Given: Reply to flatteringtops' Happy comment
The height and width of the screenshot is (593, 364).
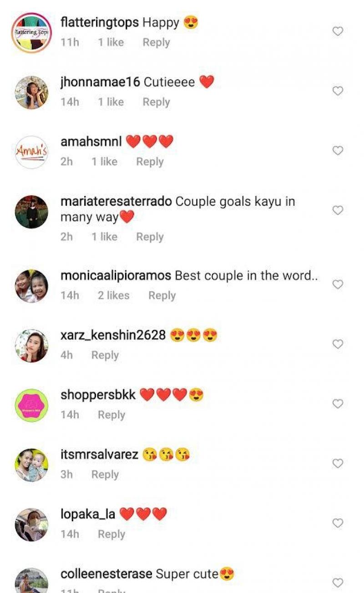Looking at the screenshot, I should click(x=156, y=42).
